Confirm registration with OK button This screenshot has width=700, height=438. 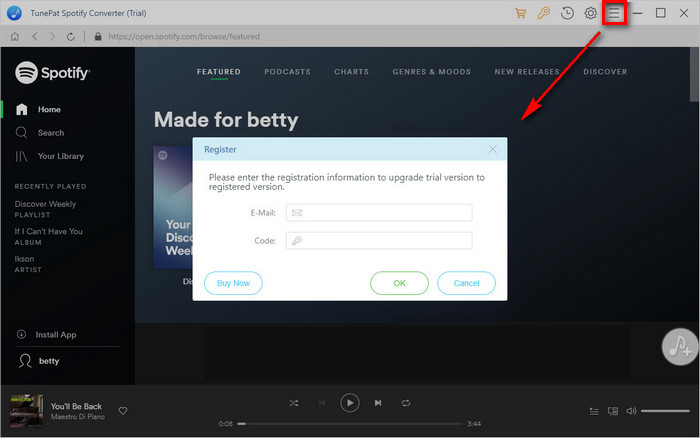(x=399, y=283)
